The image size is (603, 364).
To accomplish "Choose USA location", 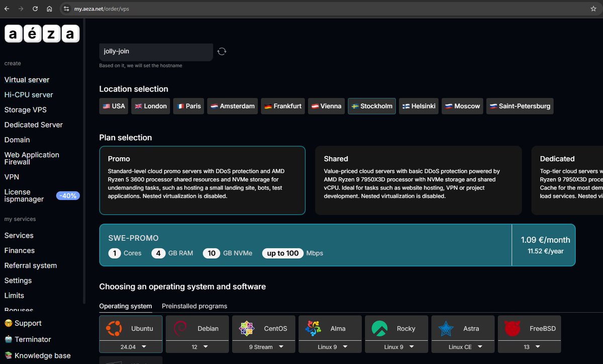I will coord(114,106).
